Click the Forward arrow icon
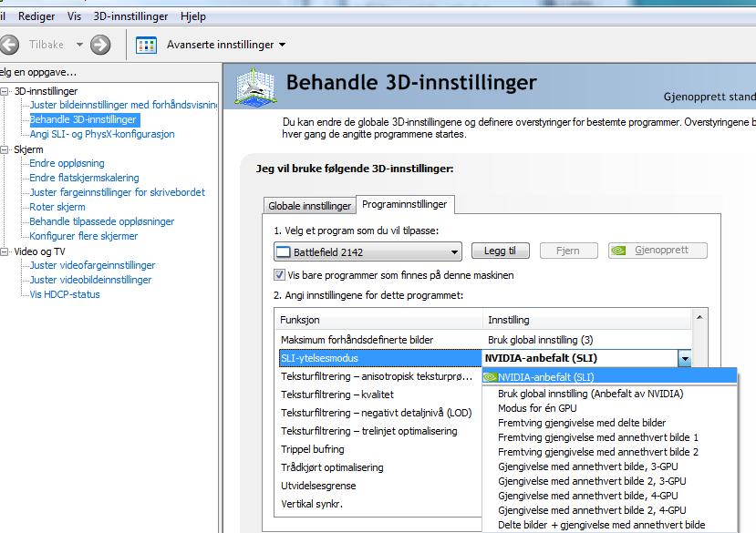The width and height of the screenshot is (756, 533). tap(100, 45)
